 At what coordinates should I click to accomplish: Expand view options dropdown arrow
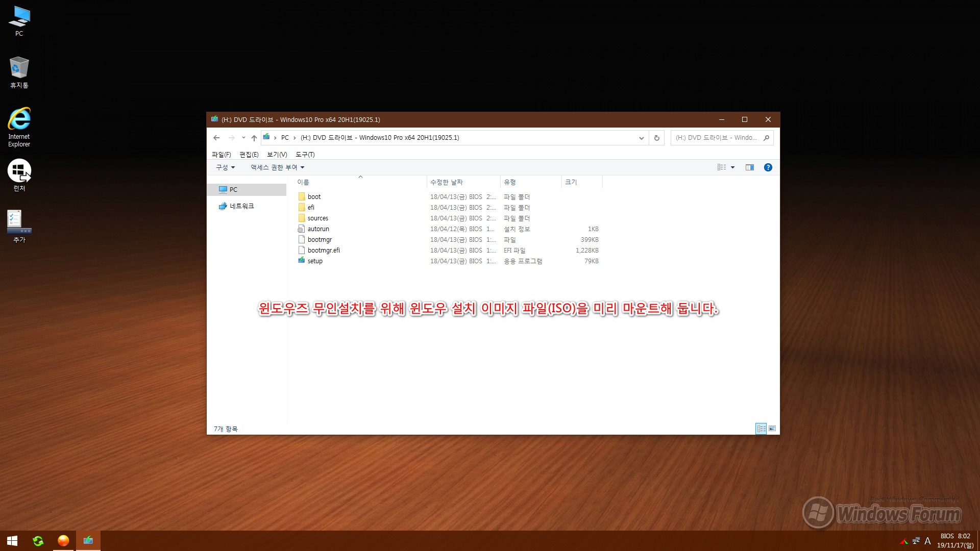click(x=732, y=167)
